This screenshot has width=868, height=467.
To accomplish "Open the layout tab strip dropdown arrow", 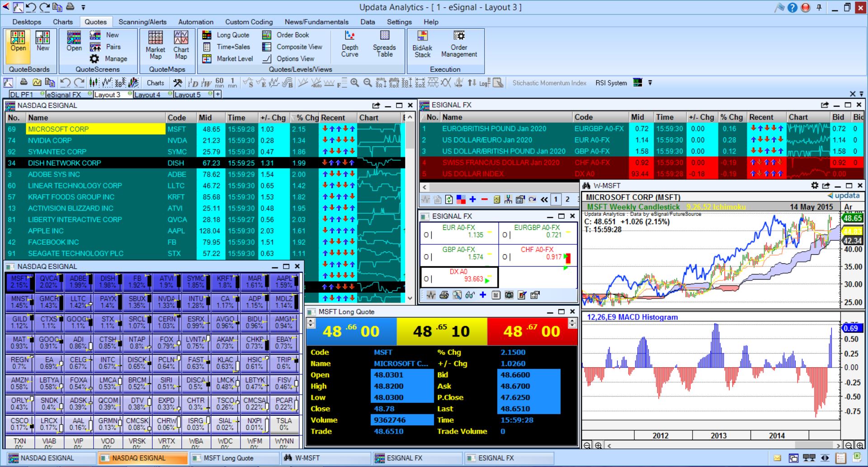I will coord(861,94).
